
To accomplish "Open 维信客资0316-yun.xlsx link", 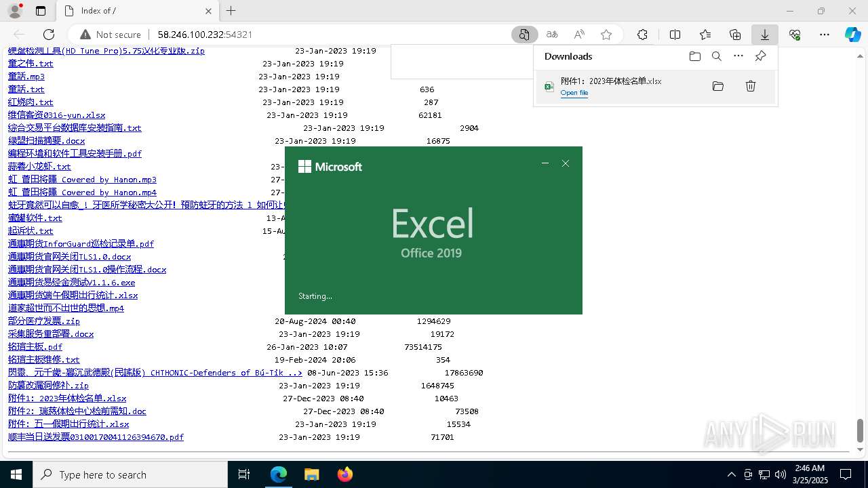I will click(57, 115).
